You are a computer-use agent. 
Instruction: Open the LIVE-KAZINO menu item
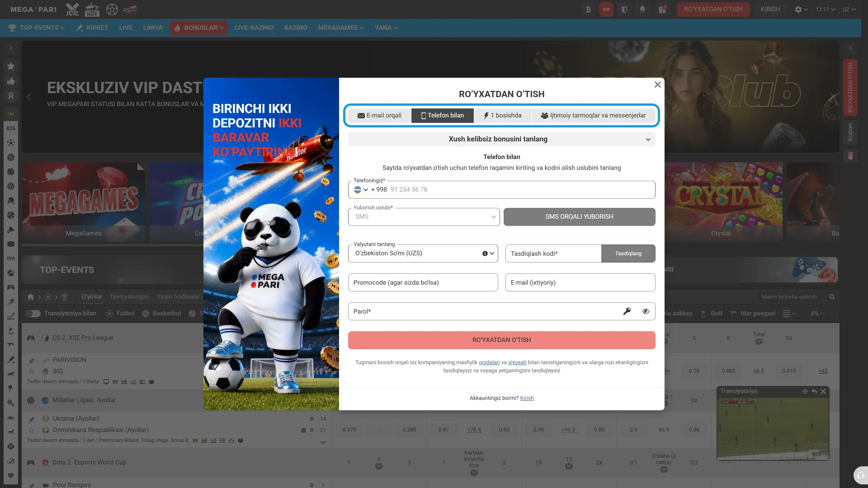click(x=254, y=28)
